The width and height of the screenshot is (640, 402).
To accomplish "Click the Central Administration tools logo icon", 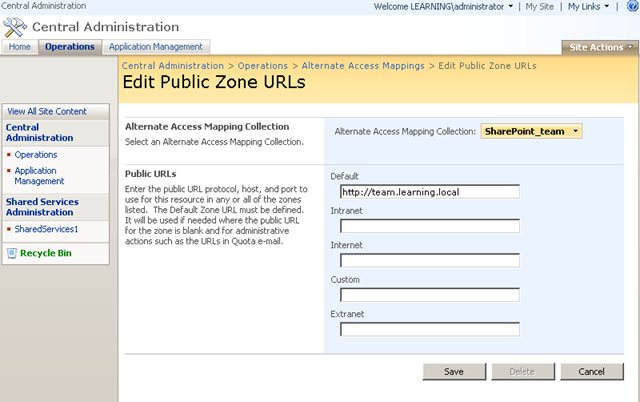I will tap(16, 26).
